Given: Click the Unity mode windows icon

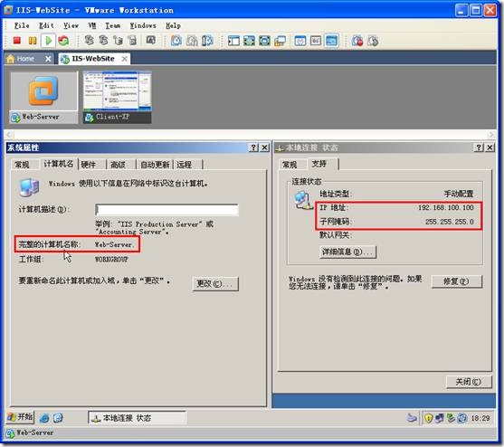Looking at the screenshot, I should [280, 41].
